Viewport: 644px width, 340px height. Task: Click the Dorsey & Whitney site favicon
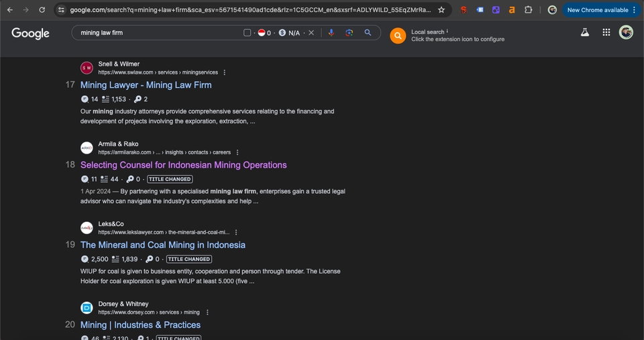87,308
